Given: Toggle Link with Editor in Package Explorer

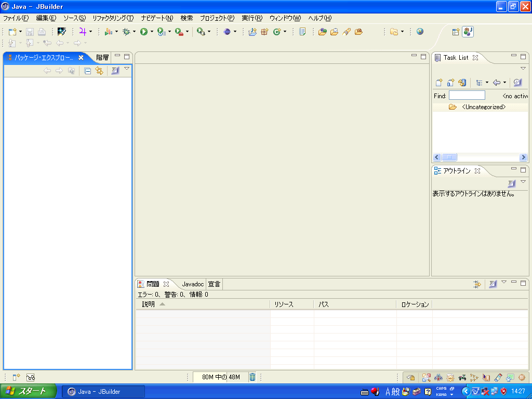Looking at the screenshot, I should tap(99, 71).
